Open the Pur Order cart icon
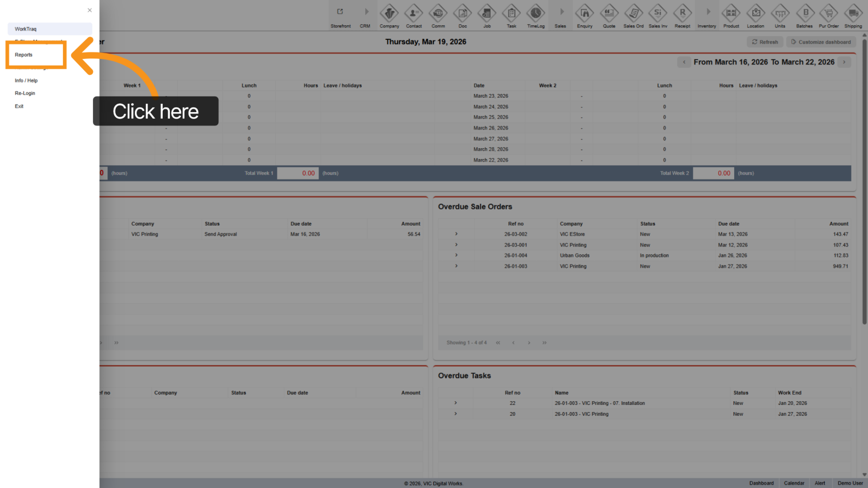 (829, 13)
